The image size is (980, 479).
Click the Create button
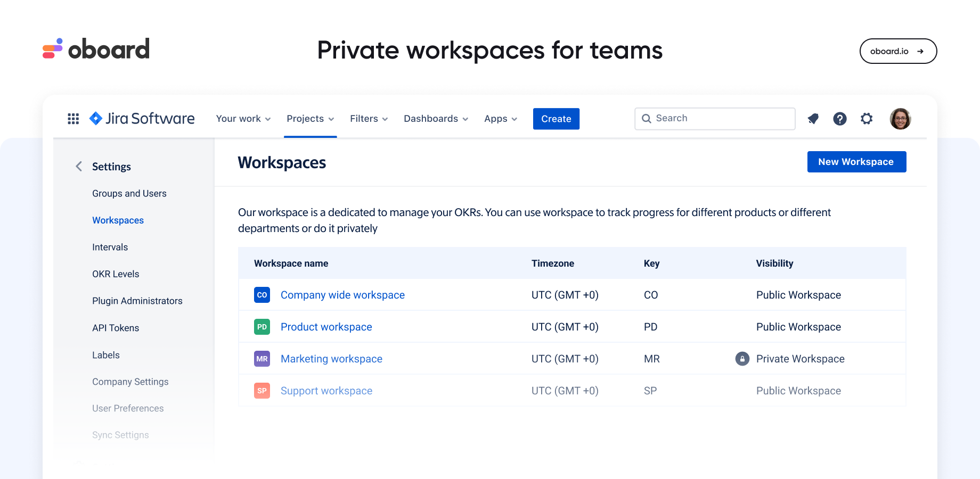tap(556, 119)
